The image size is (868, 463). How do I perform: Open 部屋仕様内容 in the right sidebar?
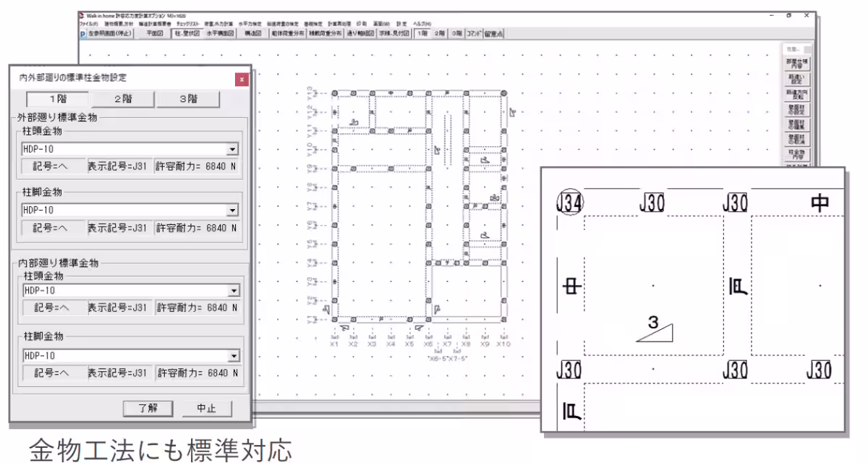click(796, 63)
